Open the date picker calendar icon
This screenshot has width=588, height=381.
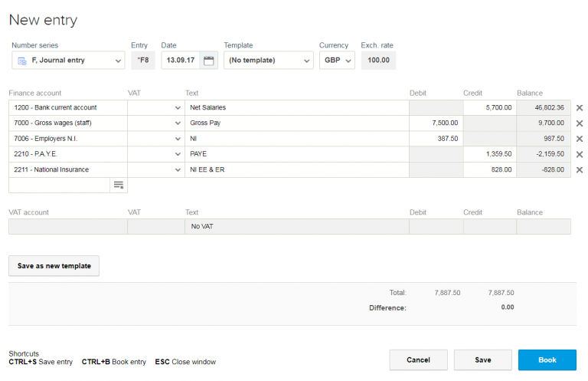coord(208,61)
